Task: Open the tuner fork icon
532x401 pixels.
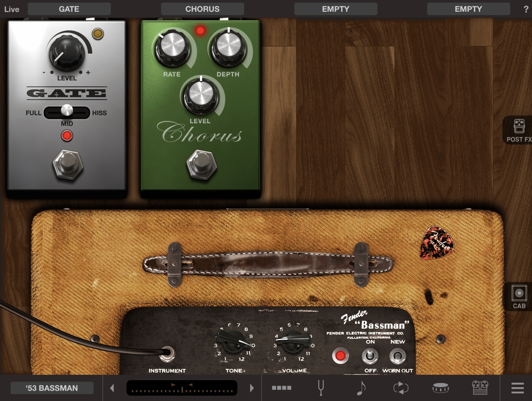Action: tap(321, 388)
